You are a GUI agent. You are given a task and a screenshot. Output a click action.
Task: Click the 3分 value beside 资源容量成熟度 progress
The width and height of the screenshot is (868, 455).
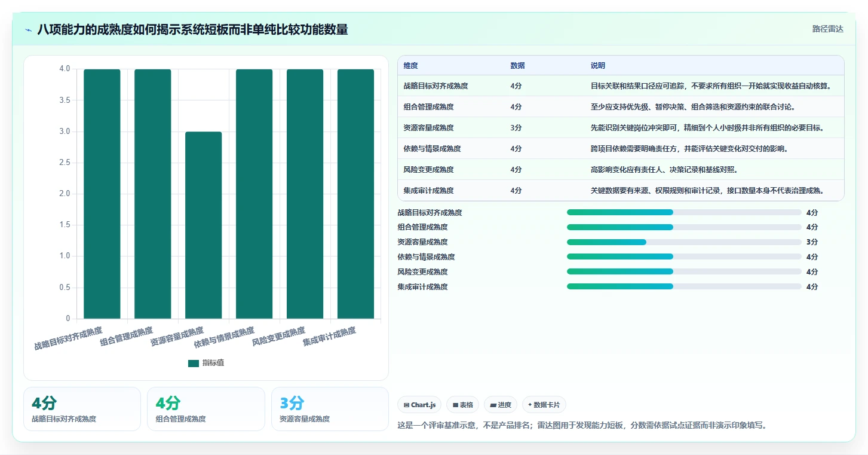[812, 242]
